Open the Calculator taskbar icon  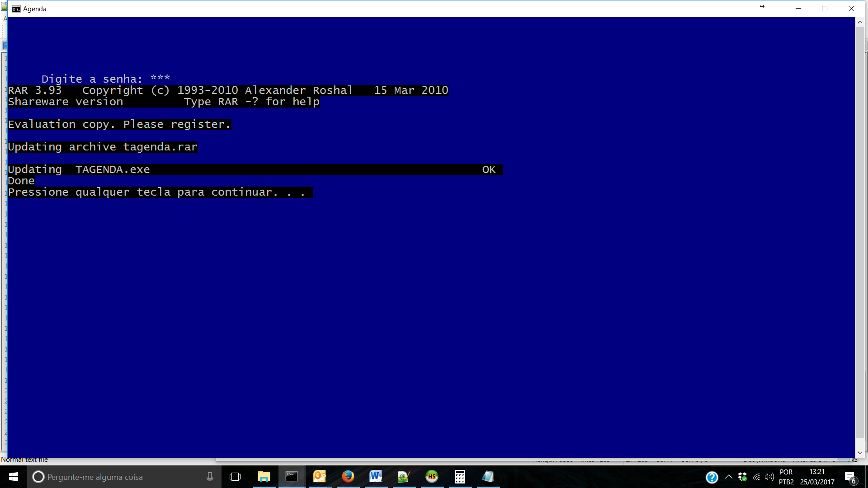tap(460, 477)
